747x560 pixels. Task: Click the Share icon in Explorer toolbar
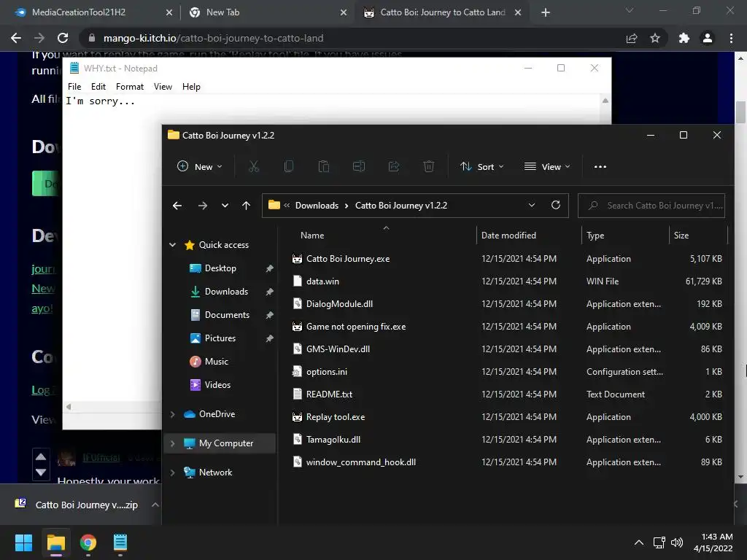[393, 167]
